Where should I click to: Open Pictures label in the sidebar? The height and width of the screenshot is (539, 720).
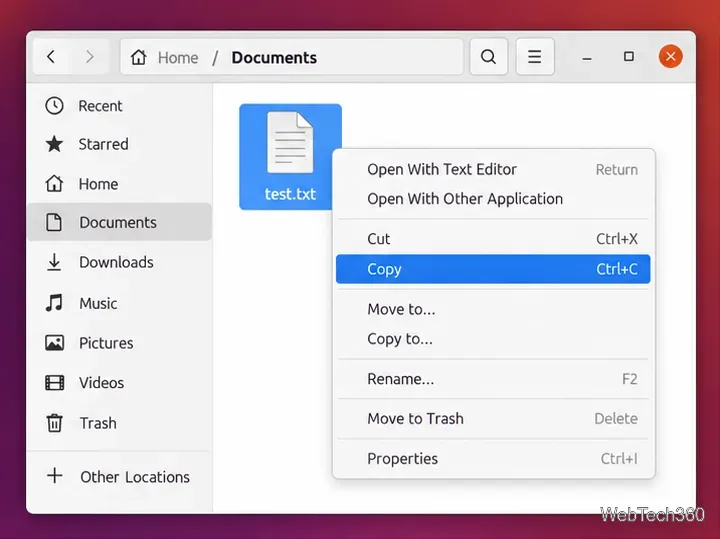click(106, 343)
